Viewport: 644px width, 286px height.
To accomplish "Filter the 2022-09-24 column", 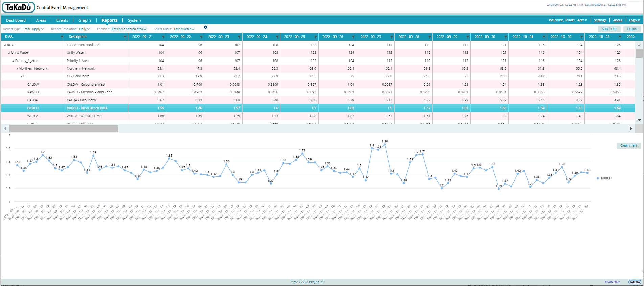I will (x=277, y=37).
